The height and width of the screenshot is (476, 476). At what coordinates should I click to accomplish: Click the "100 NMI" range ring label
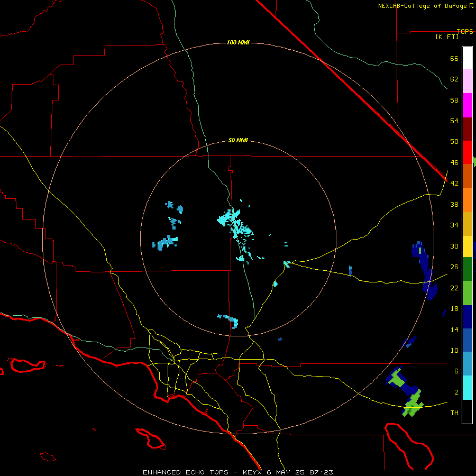tap(238, 42)
